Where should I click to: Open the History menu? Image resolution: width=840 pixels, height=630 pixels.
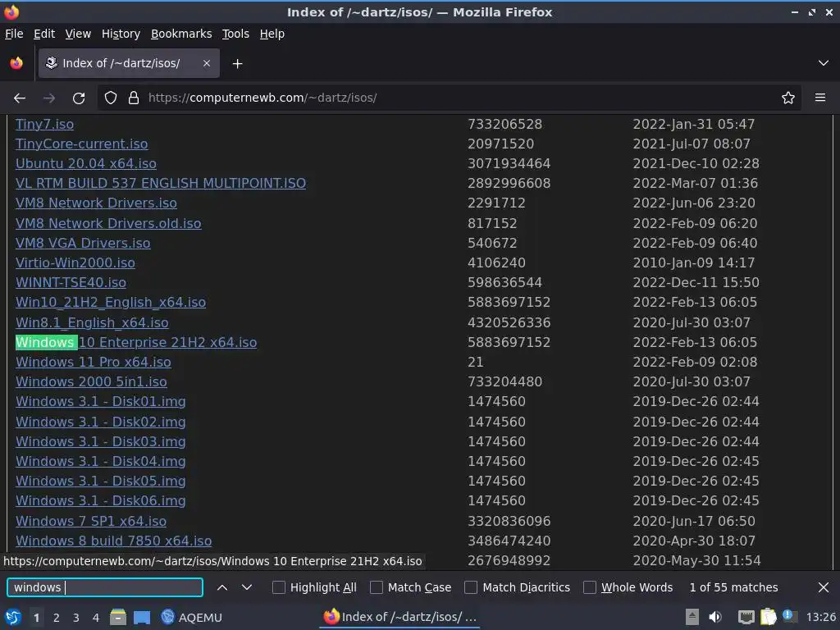point(121,34)
